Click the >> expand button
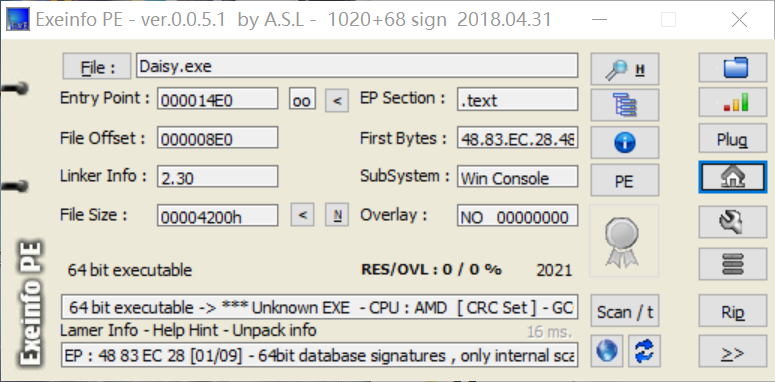The height and width of the screenshot is (382, 775). pyautogui.click(x=732, y=352)
